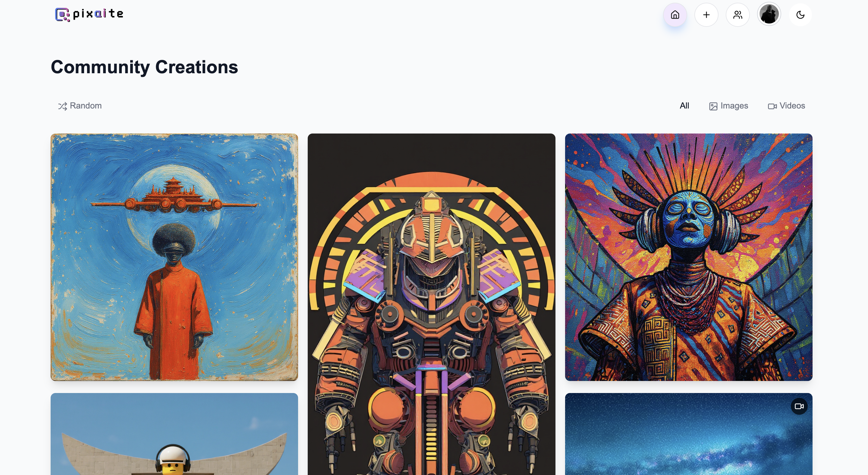Open the starry night sky video
Image resolution: width=868 pixels, height=475 pixels.
688,434
